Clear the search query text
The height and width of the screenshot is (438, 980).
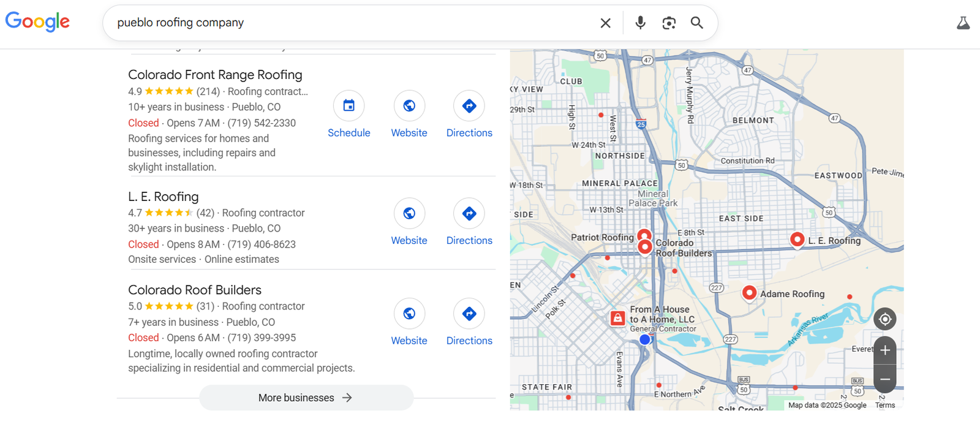click(x=605, y=23)
